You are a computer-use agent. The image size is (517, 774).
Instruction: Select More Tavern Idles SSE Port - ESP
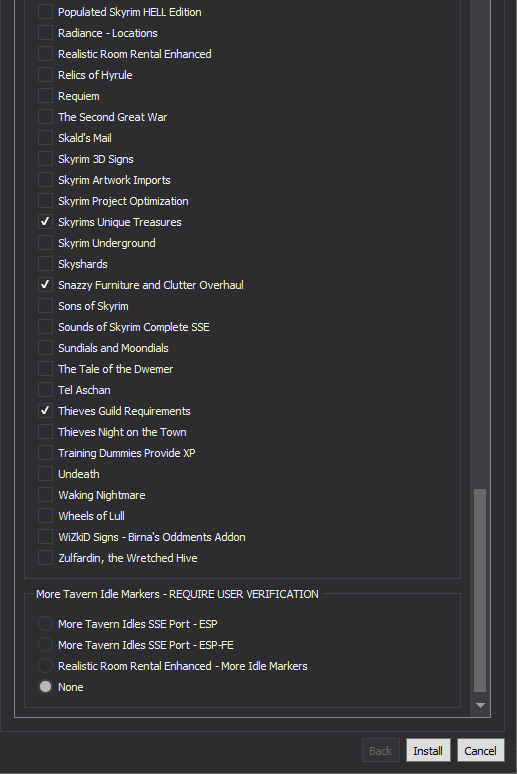[45, 624]
